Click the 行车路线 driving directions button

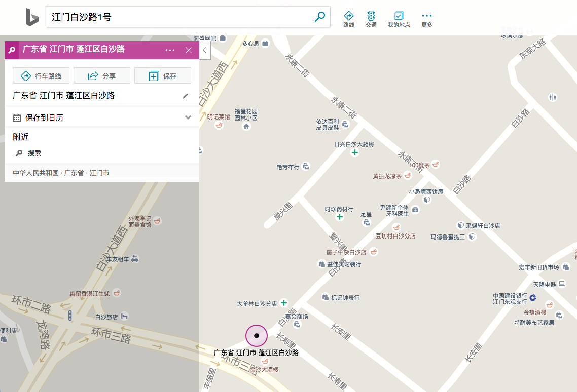[x=41, y=75]
